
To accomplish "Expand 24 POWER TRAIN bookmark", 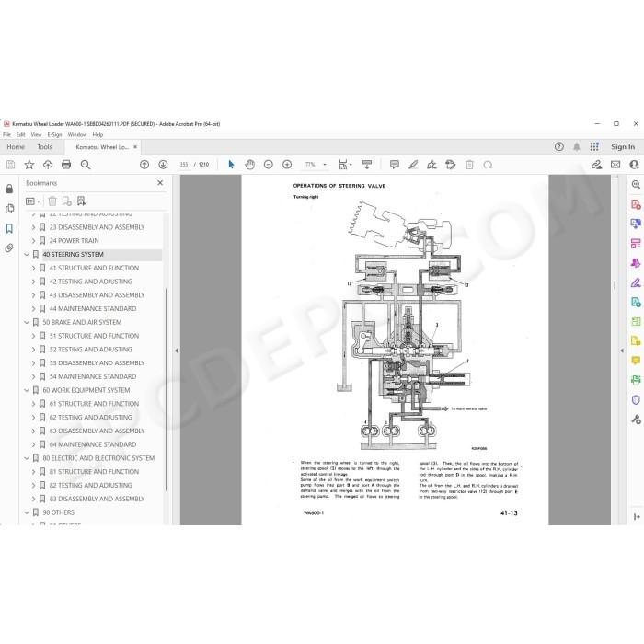I will click(x=33, y=241).
